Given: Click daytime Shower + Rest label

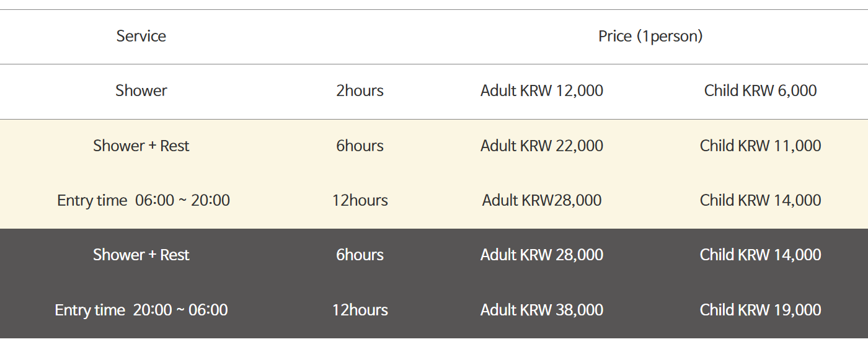Looking at the screenshot, I should (141, 146).
